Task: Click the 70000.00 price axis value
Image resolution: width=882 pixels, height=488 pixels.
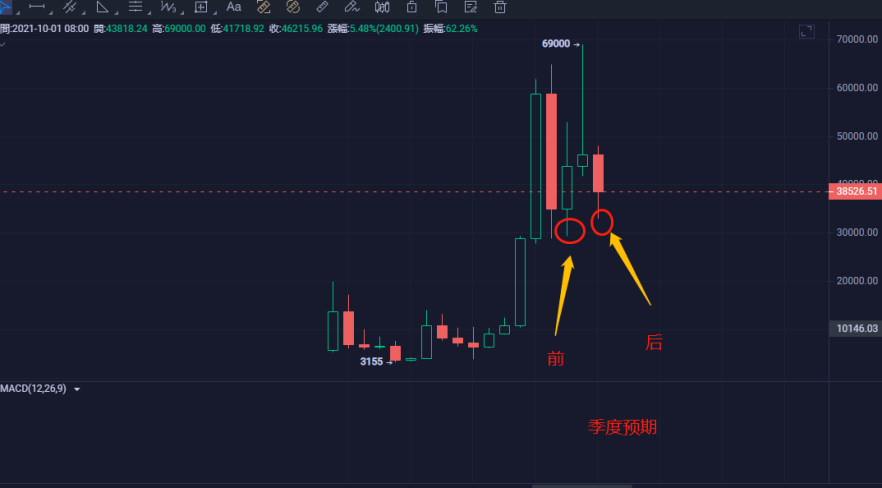Action: tap(857, 39)
